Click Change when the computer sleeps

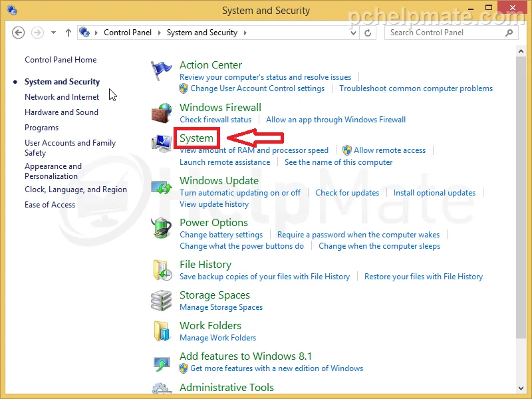tap(379, 246)
